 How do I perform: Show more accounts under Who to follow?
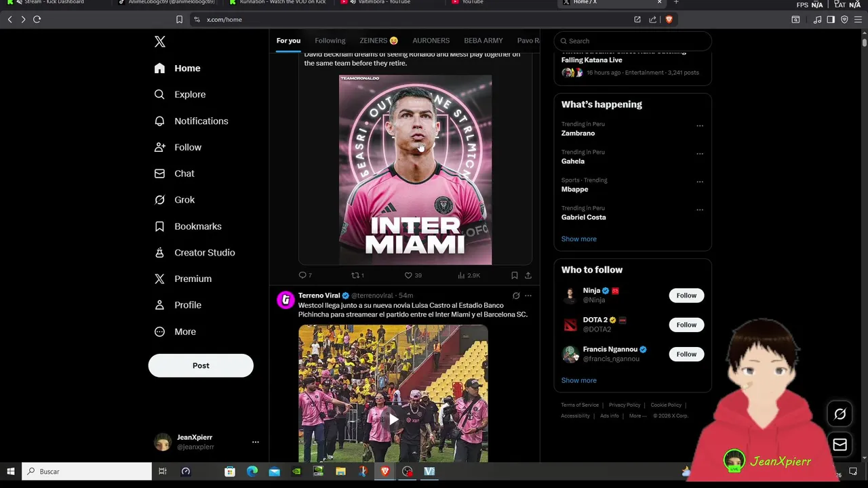579,381
